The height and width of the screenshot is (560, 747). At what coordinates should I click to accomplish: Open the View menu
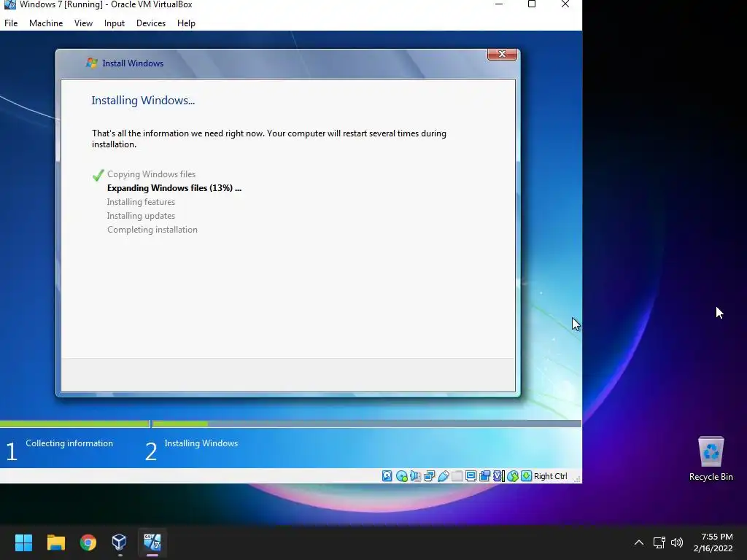pyautogui.click(x=83, y=23)
